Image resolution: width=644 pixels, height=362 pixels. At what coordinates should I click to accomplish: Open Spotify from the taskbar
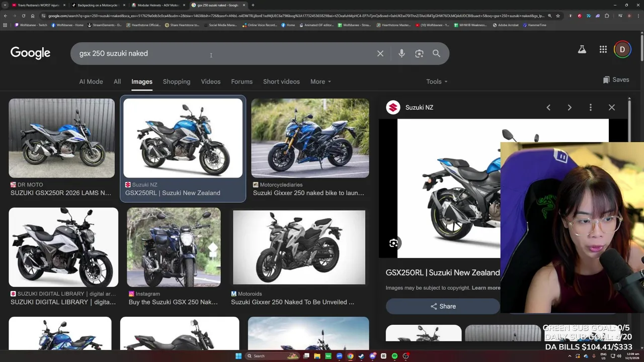coord(394,356)
